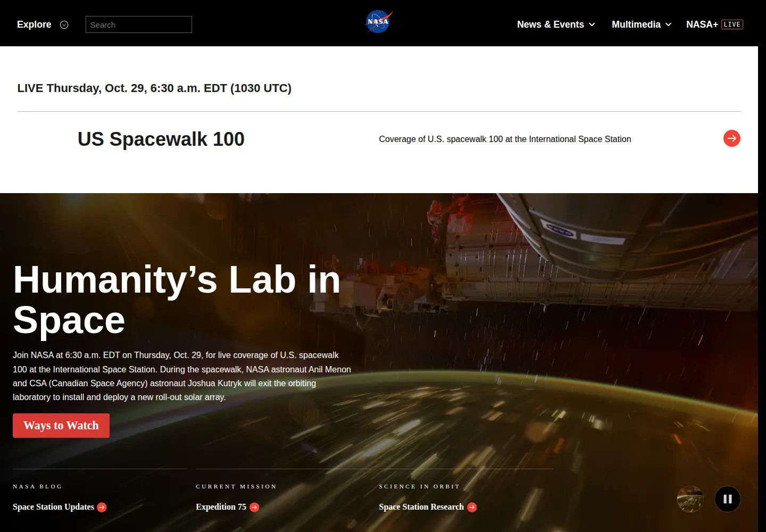Image resolution: width=766 pixels, height=532 pixels.
Task: Click the Humanity's Lab in Space headline
Action: click(x=177, y=300)
